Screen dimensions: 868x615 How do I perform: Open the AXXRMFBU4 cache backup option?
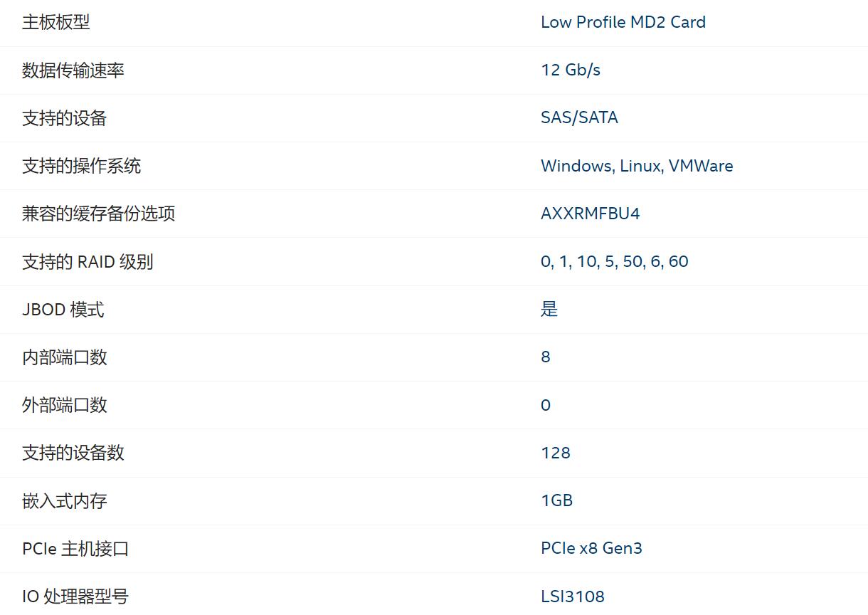point(590,214)
